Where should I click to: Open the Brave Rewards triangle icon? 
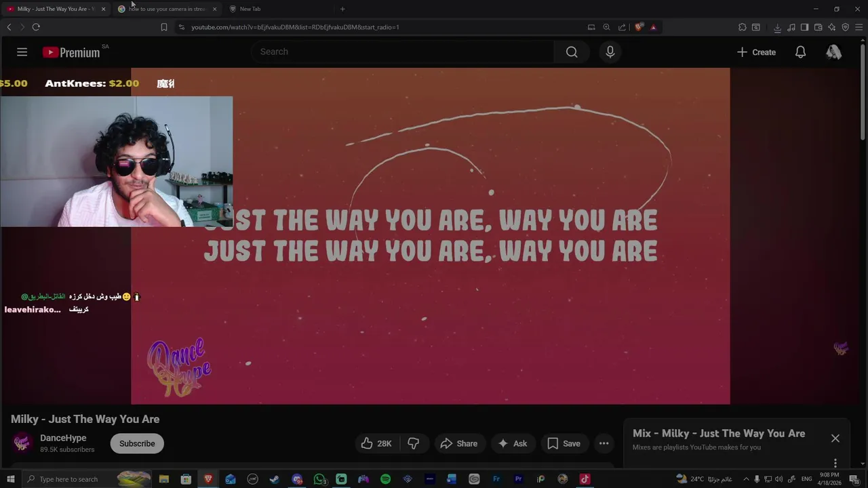tap(653, 27)
